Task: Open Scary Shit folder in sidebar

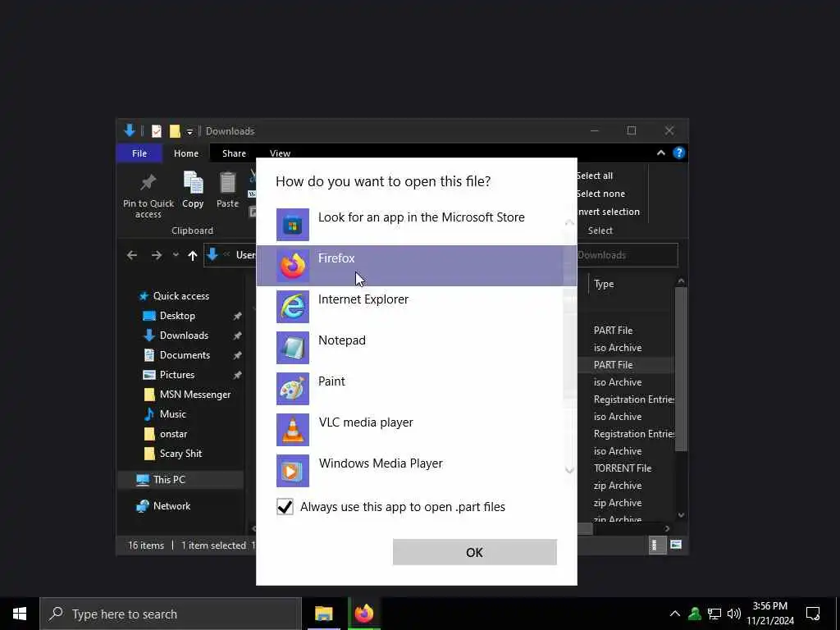Action: [x=180, y=454]
